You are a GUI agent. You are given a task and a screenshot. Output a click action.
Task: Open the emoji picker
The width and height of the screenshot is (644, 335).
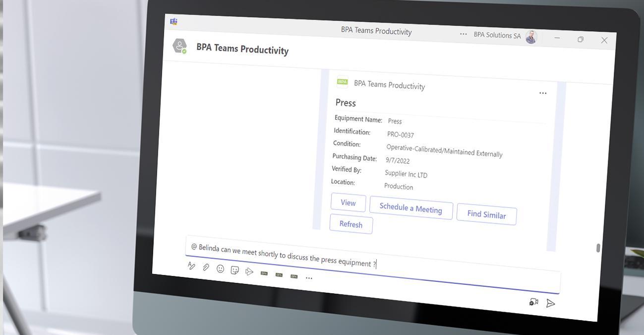[x=220, y=268]
